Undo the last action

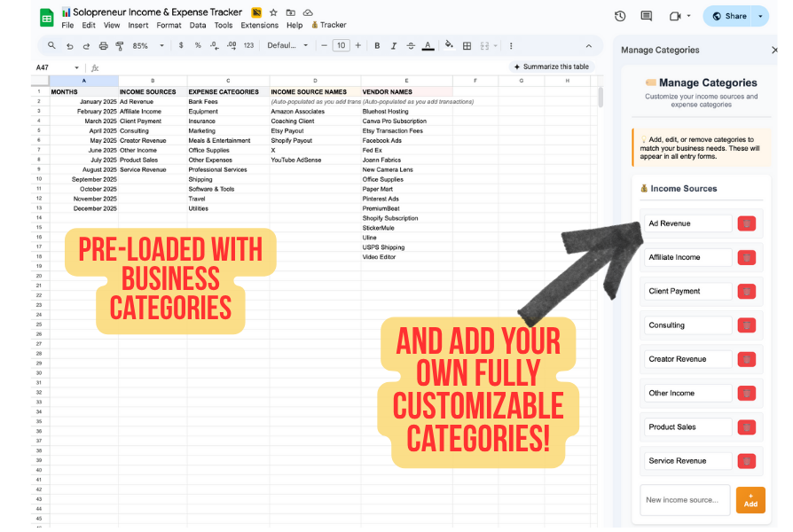[70, 46]
